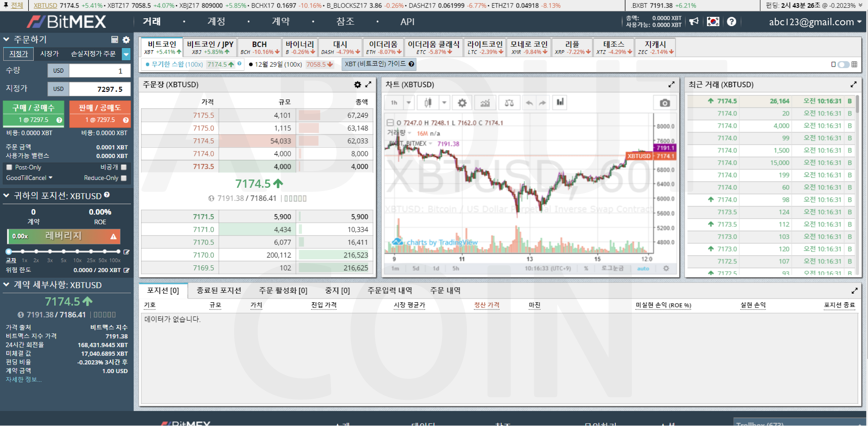The width and height of the screenshot is (868, 426).
Task: Expand the positions table to fullscreen
Action: 855,291
